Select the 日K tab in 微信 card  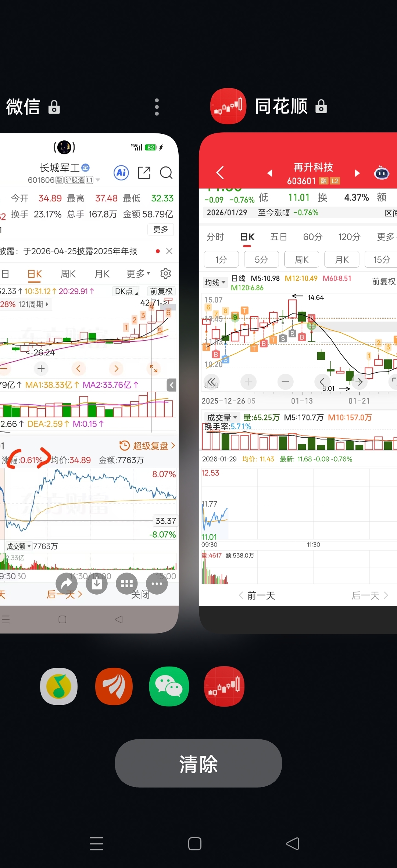35,274
